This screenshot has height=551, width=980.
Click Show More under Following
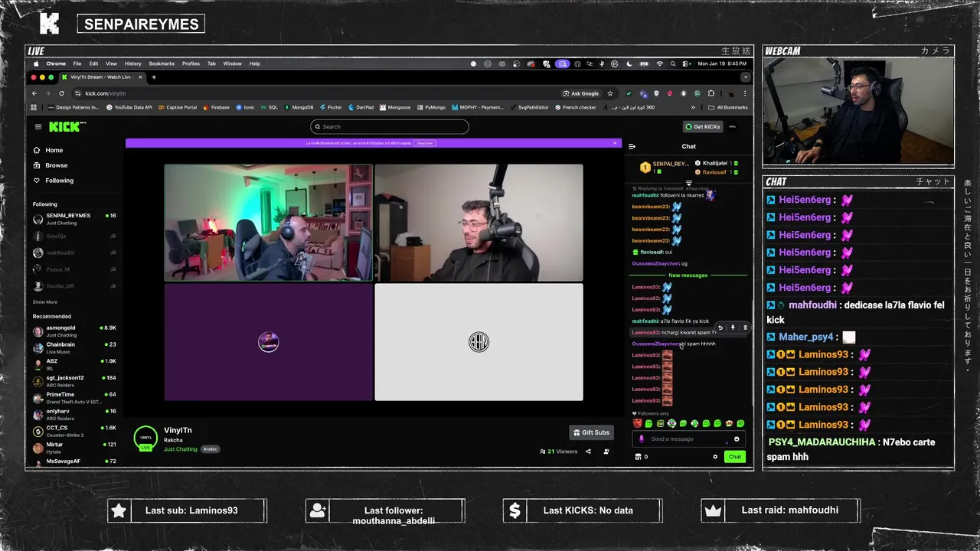tap(44, 302)
